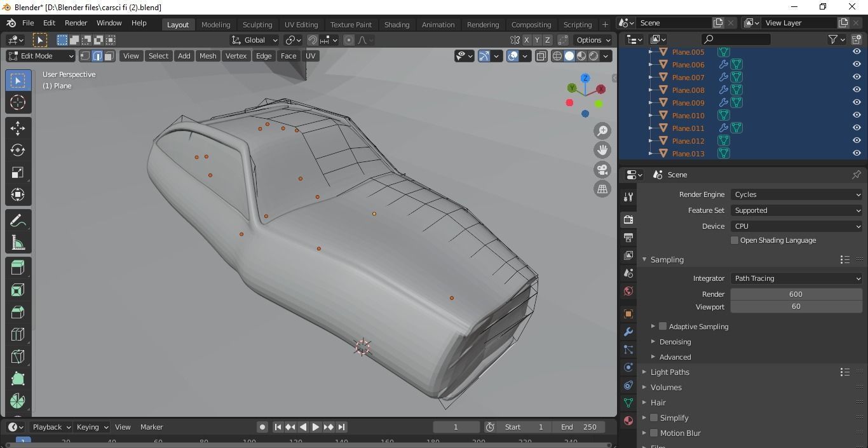The width and height of the screenshot is (868, 448).
Task: Hide Plane.006 in outliner
Action: click(857, 64)
